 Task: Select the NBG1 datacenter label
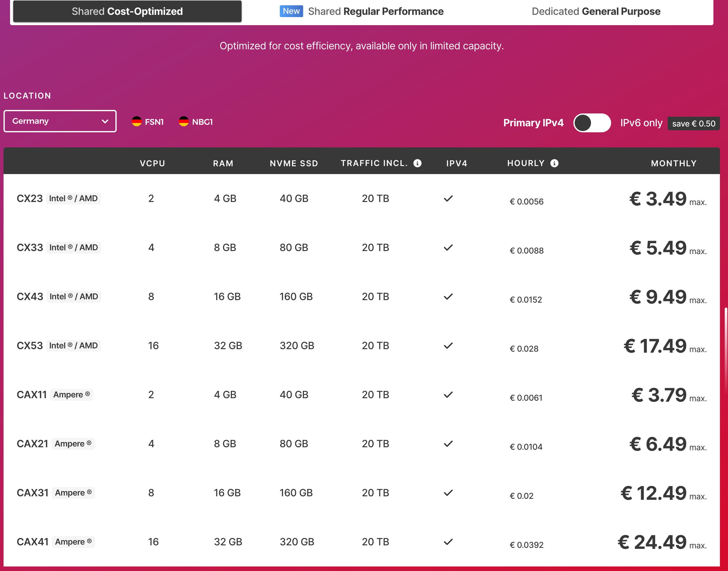coord(202,122)
